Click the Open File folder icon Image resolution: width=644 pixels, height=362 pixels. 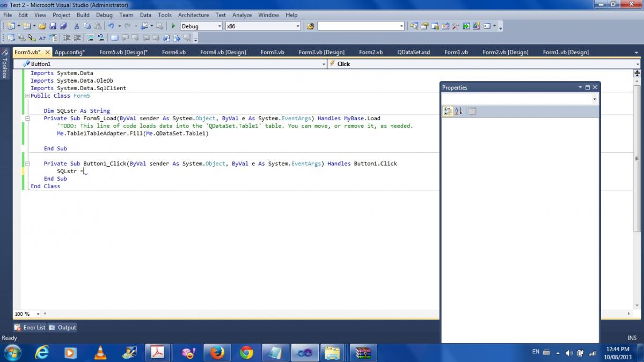(x=42, y=26)
